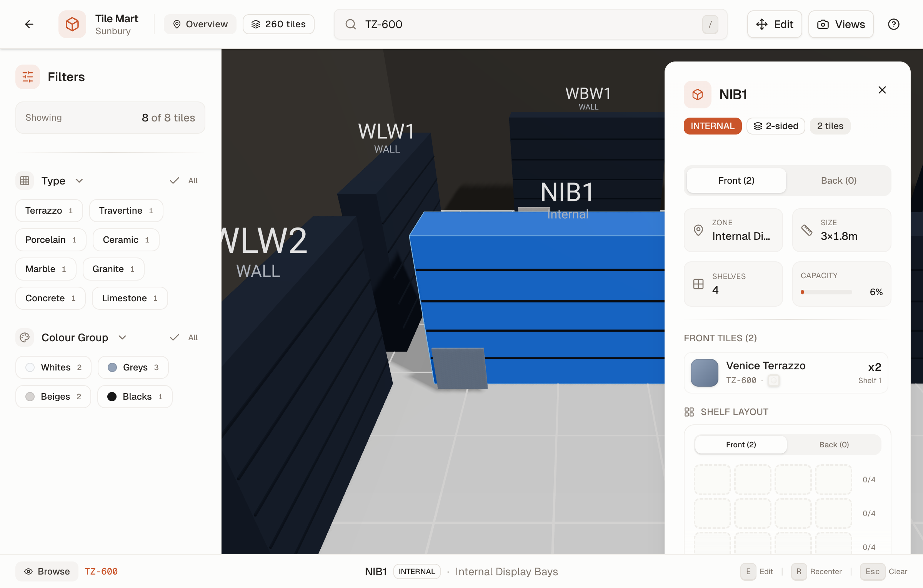The image size is (923, 588).
Task: Click the back arrow at top left
Action: pyautogui.click(x=30, y=24)
